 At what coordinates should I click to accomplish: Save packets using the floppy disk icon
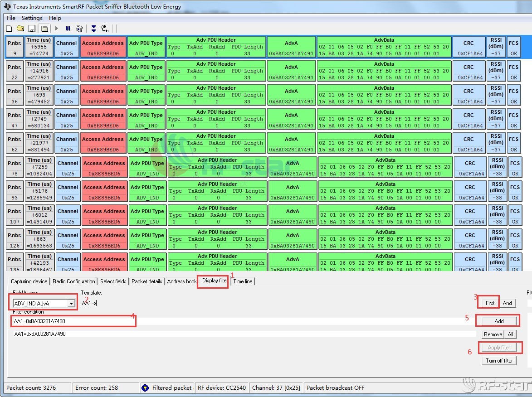[x=32, y=29]
